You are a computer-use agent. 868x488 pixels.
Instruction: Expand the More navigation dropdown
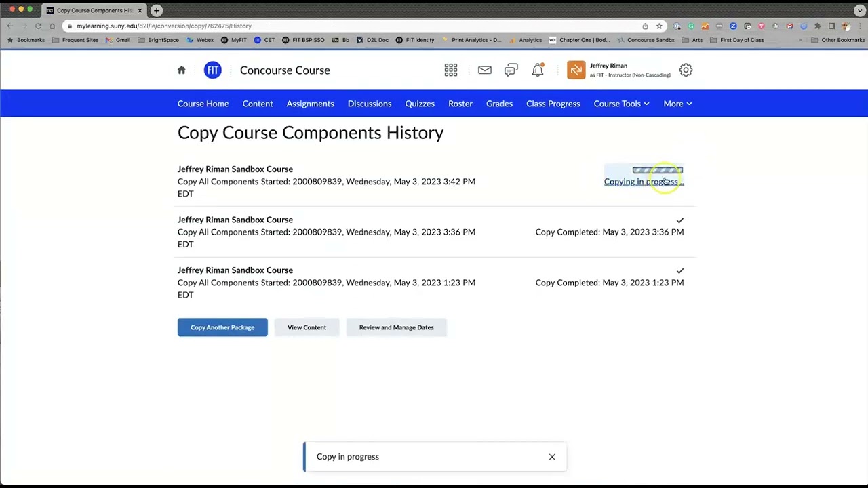point(677,104)
